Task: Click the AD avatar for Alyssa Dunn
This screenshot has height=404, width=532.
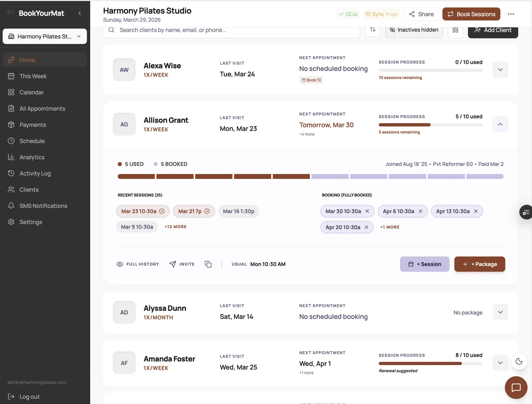Action: [x=124, y=312]
